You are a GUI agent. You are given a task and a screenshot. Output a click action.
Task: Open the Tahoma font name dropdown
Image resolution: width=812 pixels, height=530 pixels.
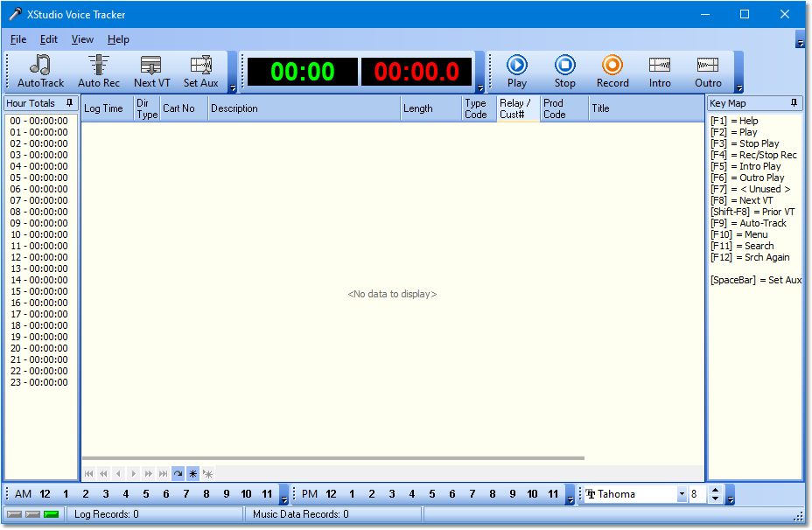(682, 494)
